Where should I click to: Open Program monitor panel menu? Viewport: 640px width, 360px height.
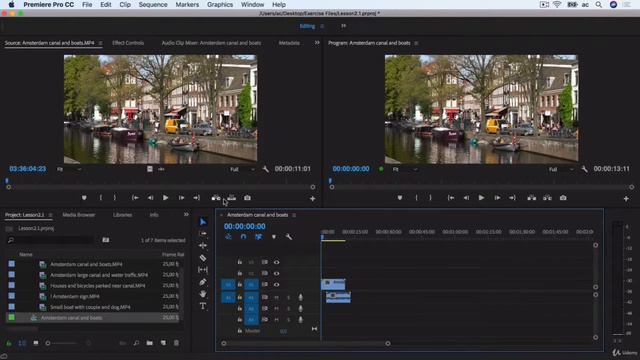point(416,43)
